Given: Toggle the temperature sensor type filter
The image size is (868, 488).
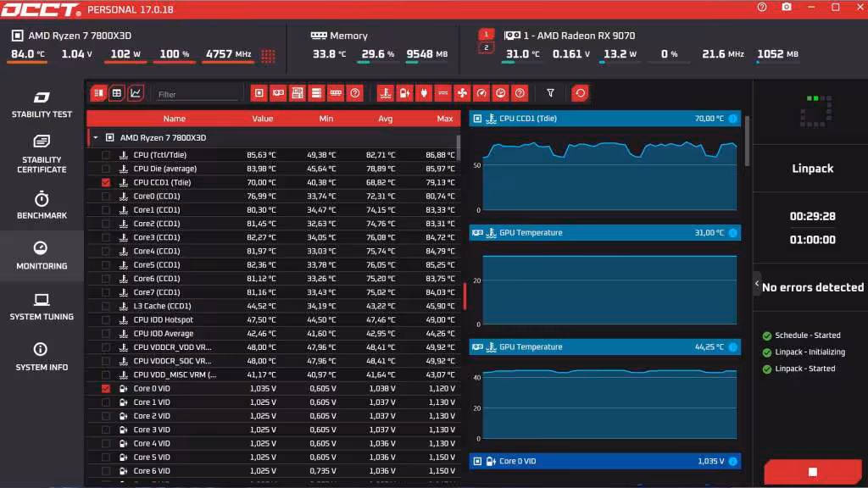Looking at the screenshot, I should pos(386,93).
